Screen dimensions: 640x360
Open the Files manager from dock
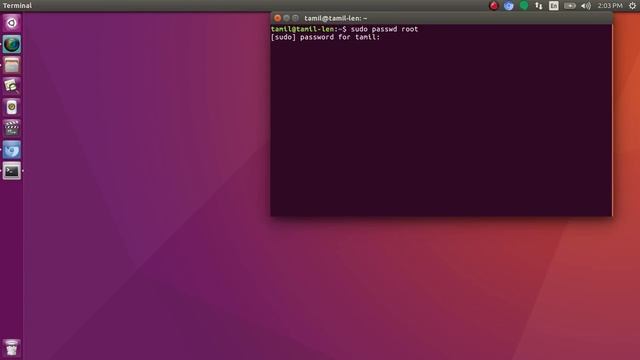[11, 65]
